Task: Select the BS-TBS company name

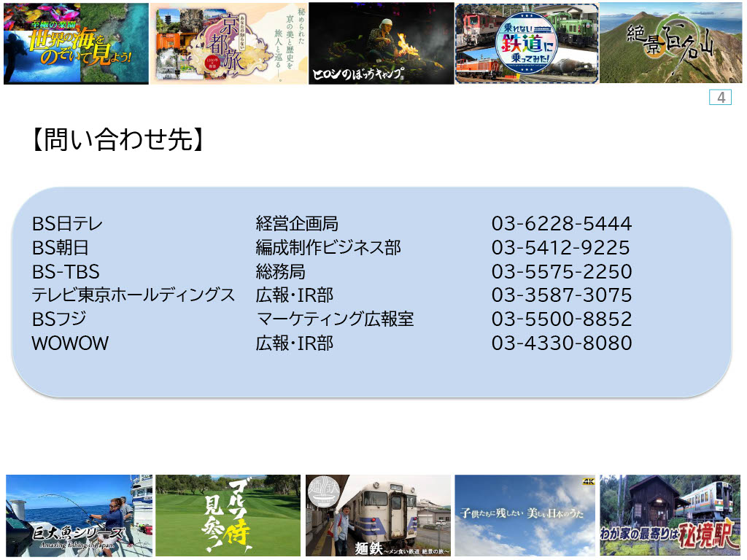Action: coord(66,272)
